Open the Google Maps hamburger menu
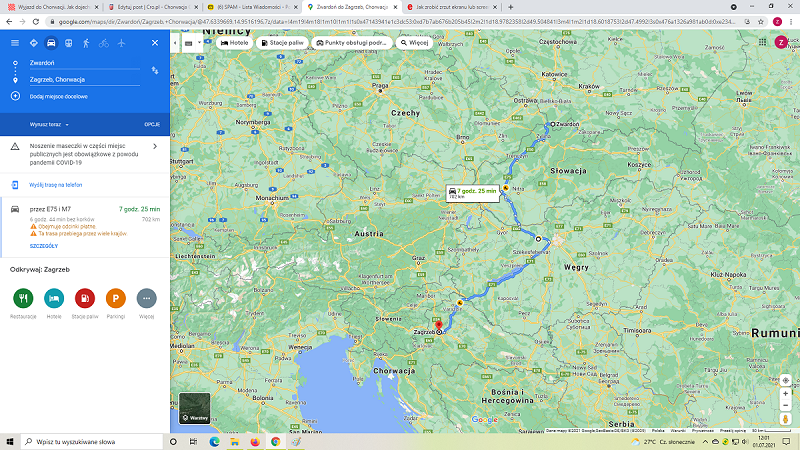This screenshot has width=800, height=450. (14, 43)
